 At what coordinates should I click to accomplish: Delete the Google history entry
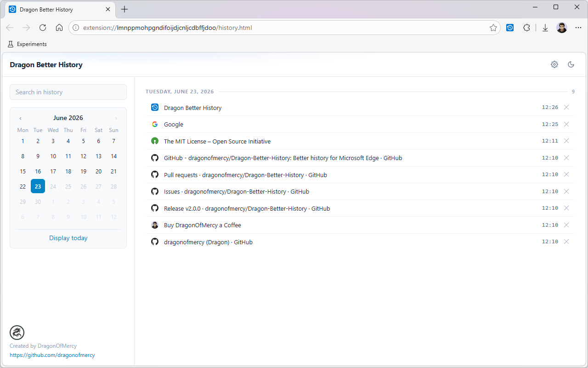pos(566,124)
